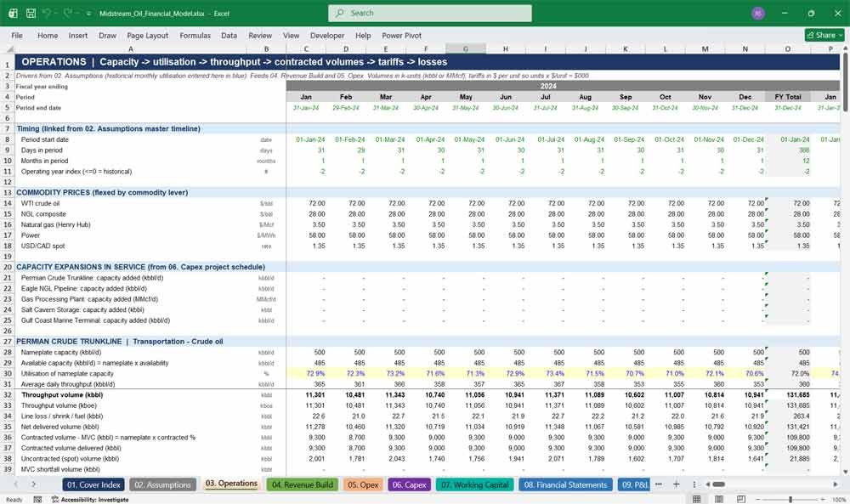Select 'PERMIAN CRUDE TRUNKLINE' section header cell
This screenshot has width=850, height=504.
131,342
